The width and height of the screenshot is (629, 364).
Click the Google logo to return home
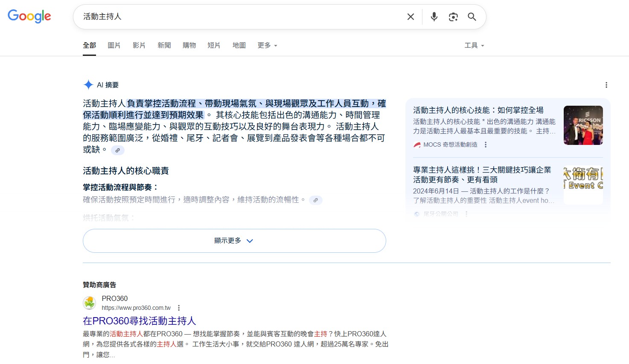[x=29, y=17]
